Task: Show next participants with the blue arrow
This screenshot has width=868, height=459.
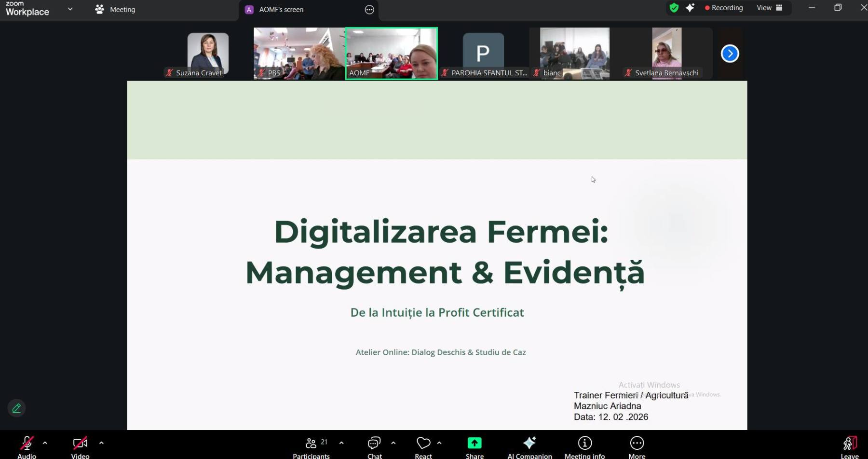Action: 730,54
